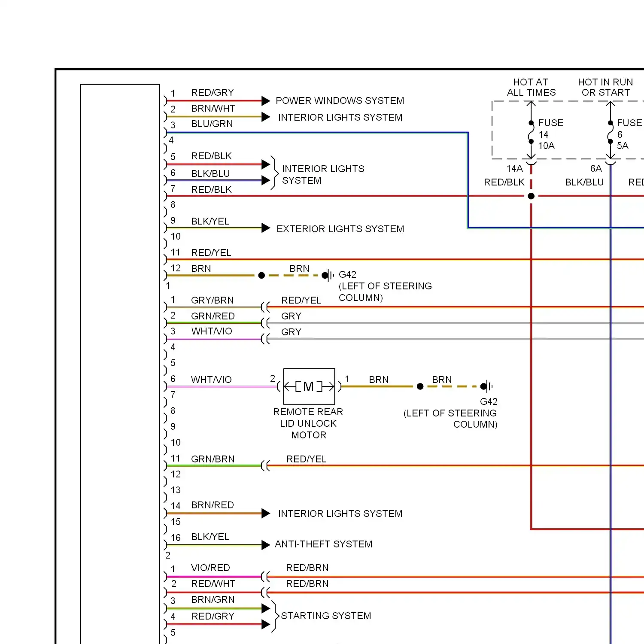Click the BLK/YEL label at pin 16

[x=210, y=537]
